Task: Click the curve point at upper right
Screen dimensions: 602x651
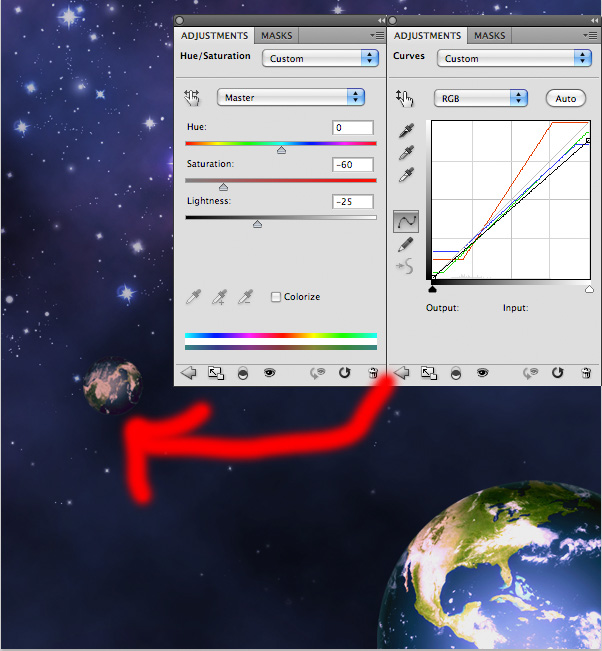Action: tap(588, 141)
